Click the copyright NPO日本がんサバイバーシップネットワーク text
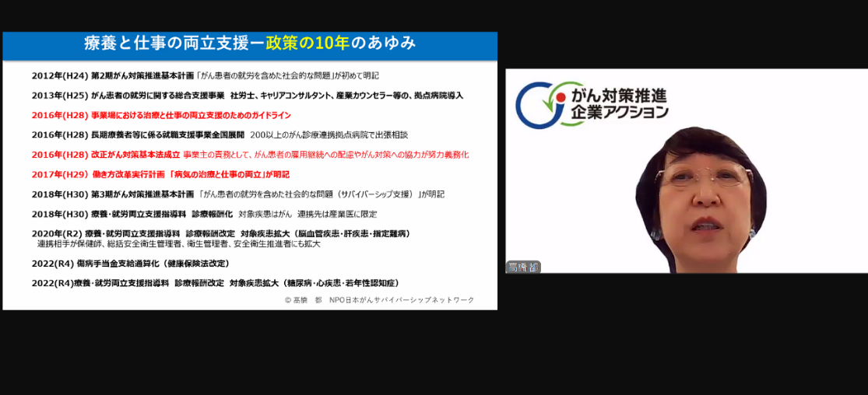 (378, 300)
